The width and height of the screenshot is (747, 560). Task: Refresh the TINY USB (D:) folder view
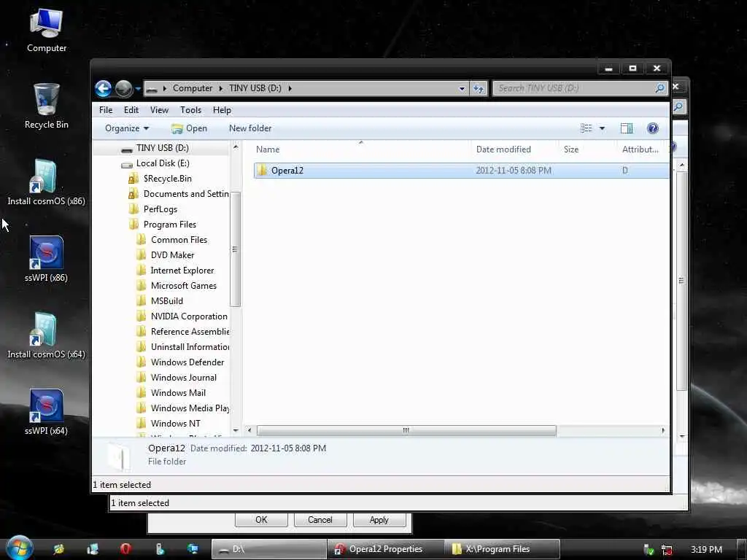click(479, 88)
